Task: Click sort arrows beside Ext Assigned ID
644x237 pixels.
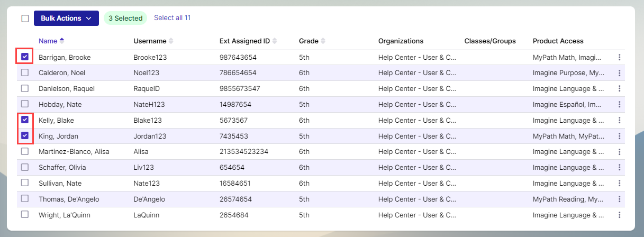Action: [275, 41]
